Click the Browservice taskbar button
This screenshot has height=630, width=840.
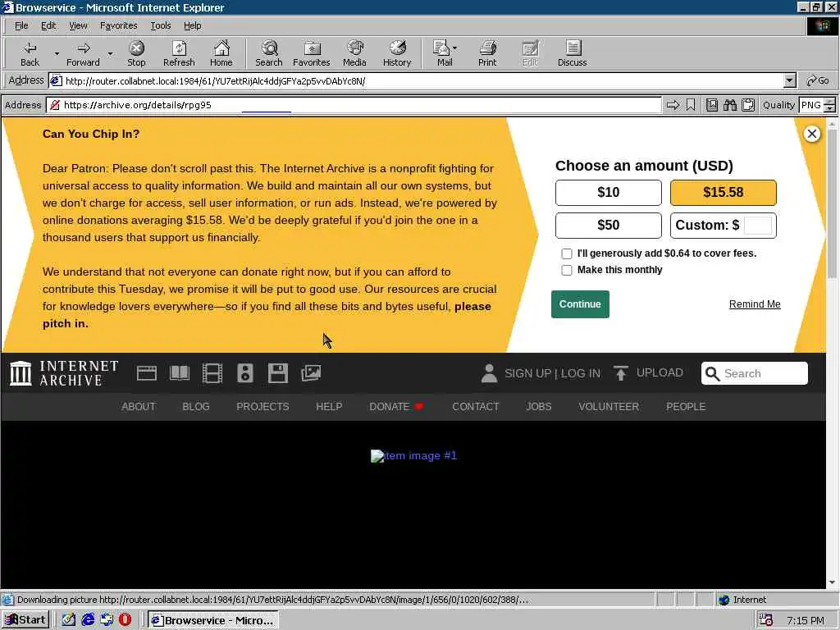212,620
